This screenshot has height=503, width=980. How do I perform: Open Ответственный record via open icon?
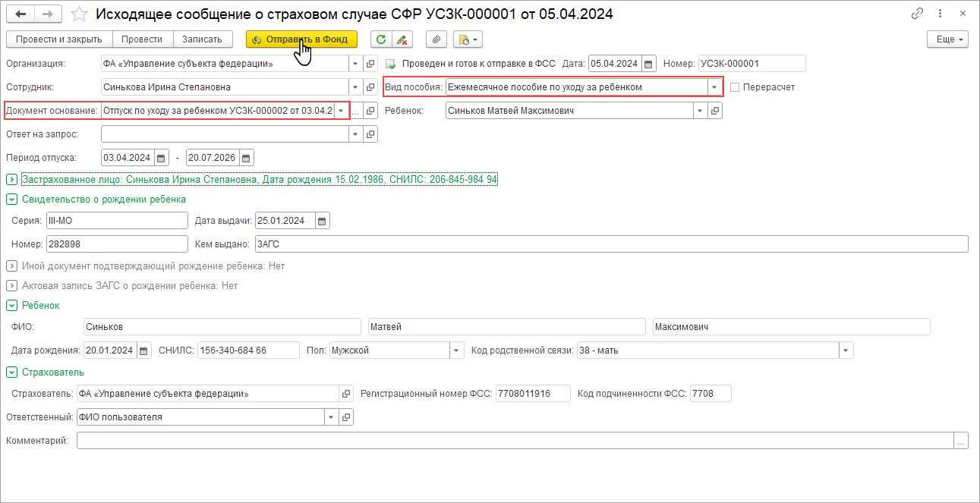[346, 417]
